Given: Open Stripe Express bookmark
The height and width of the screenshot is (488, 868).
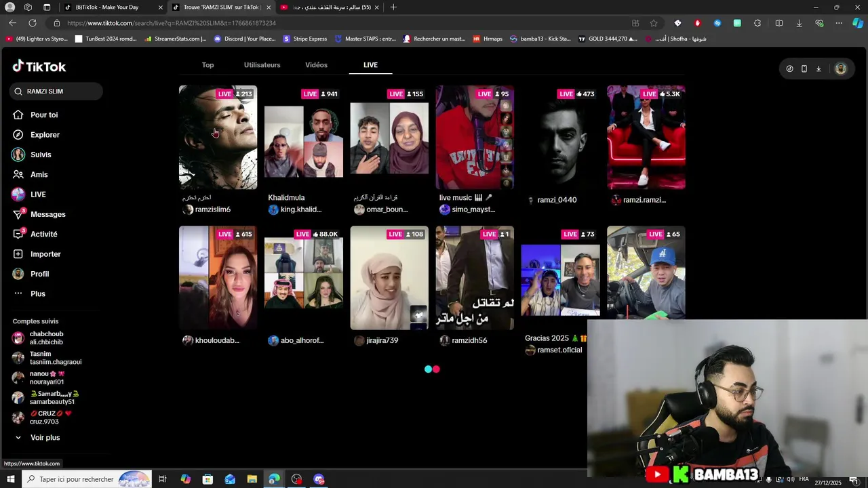Looking at the screenshot, I should (x=305, y=39).
